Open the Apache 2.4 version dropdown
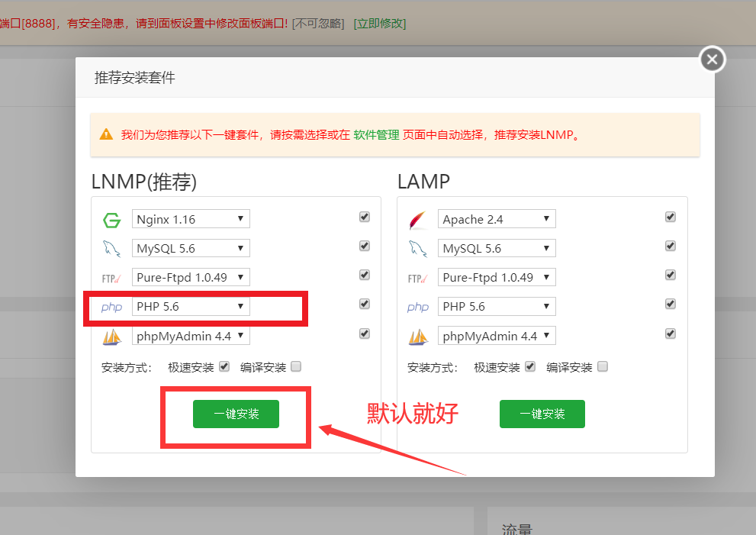 pyautogui.click(x=497, y=219)
